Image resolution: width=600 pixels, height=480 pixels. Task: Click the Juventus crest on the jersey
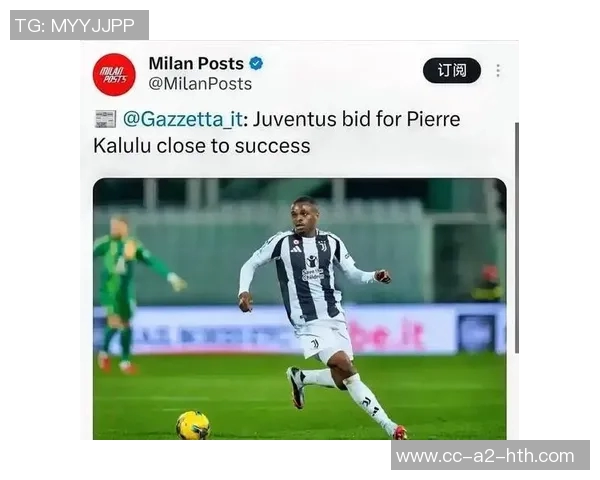pos(323,246)
